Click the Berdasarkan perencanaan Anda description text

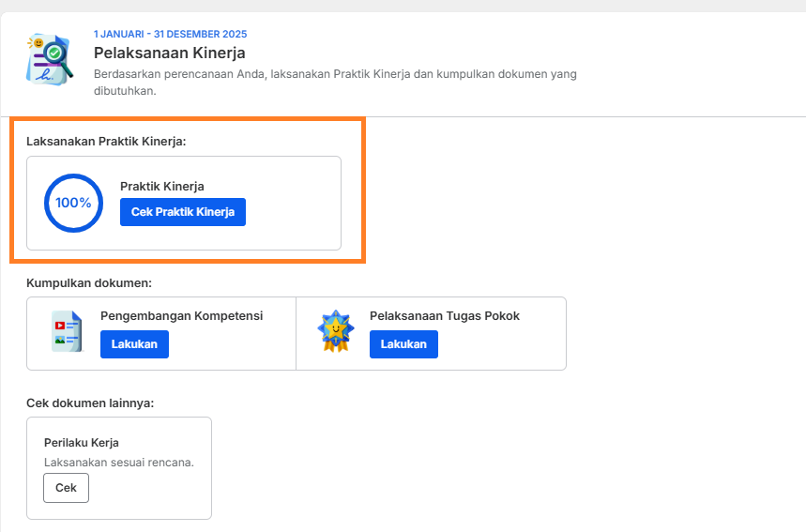[x=335, y=83]
